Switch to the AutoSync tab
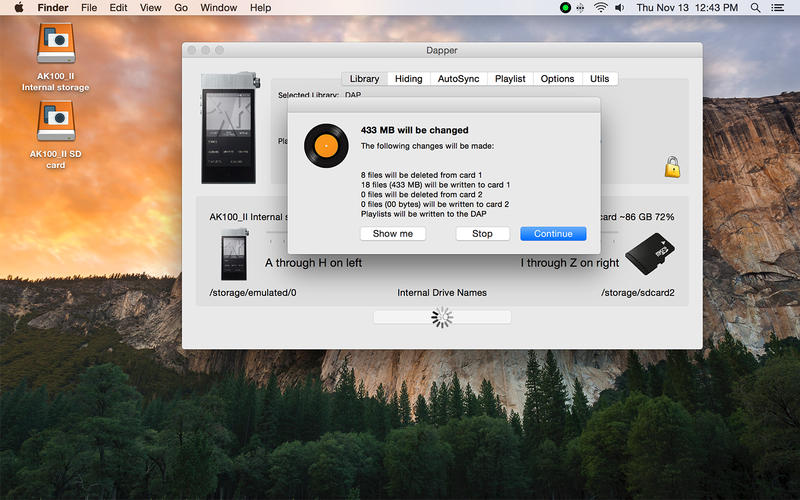Screen dimensions: 800x500 pyautogui.click(x=458, y=79)
